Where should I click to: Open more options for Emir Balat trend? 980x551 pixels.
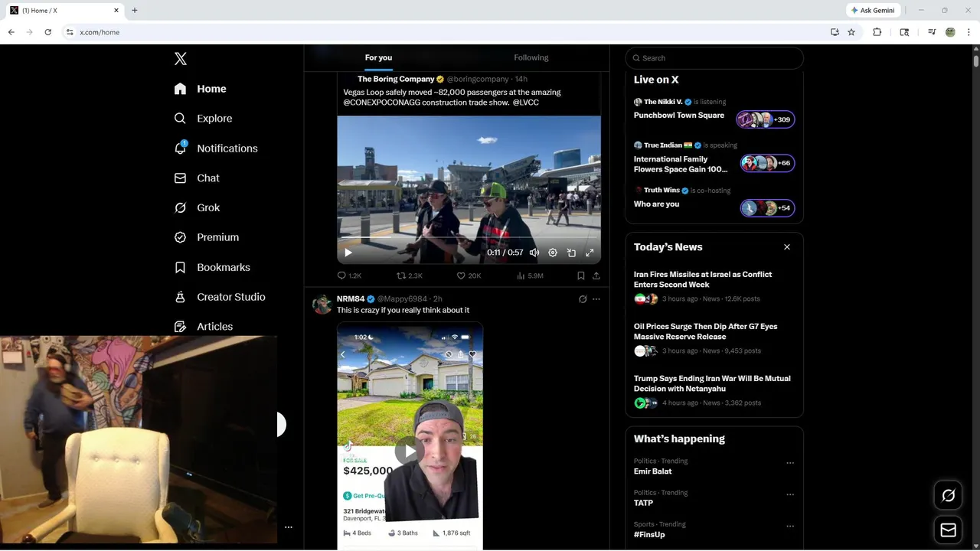tap(790, 463)
